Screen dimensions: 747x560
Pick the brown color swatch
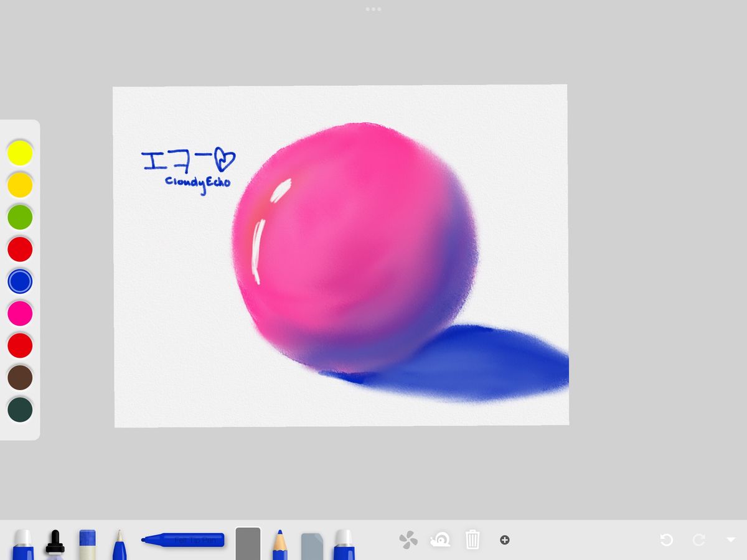point(20,378)
